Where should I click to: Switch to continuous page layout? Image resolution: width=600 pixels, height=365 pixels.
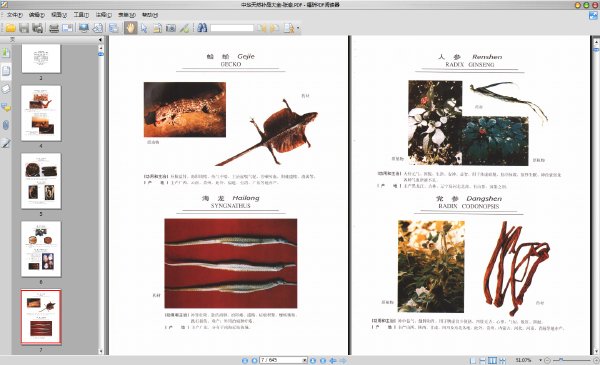[483, 360]
